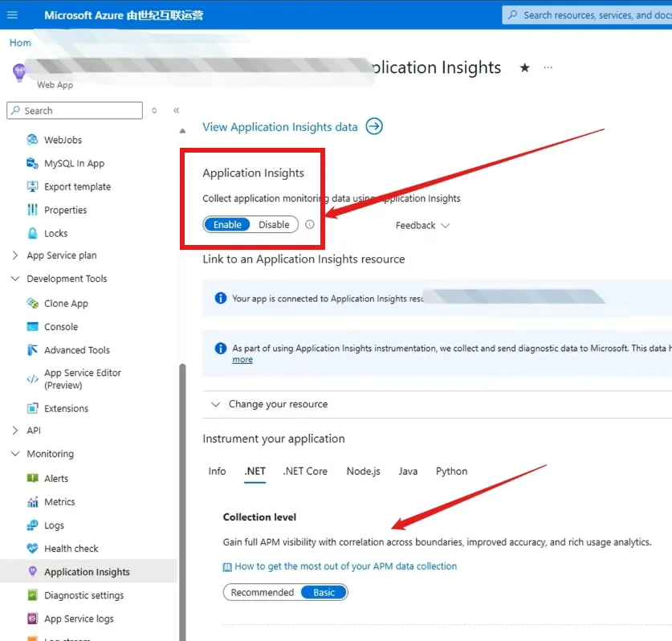Click the App Service Editor code icon
Viewport: 672px width, 641px height.
pyautogui.click(x=32, y=379)
